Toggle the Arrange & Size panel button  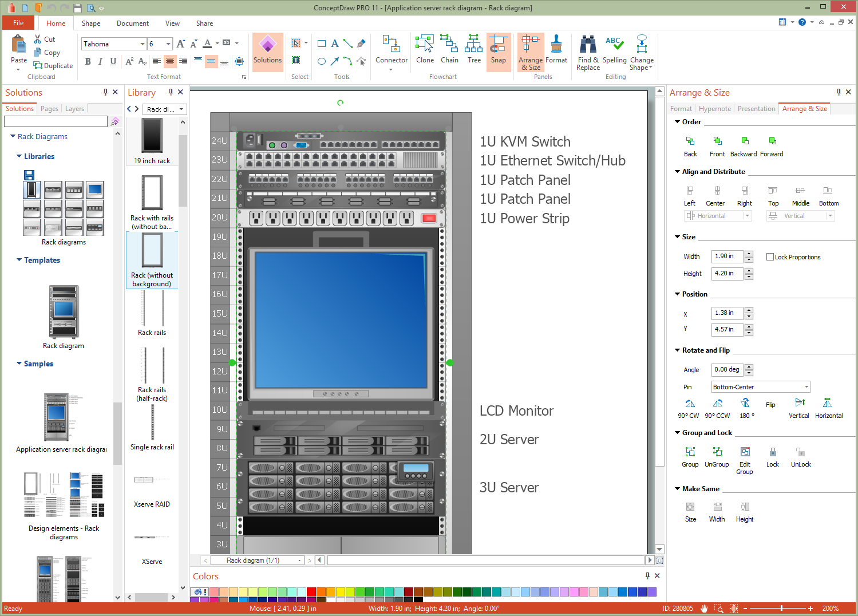tap(531, 52)
